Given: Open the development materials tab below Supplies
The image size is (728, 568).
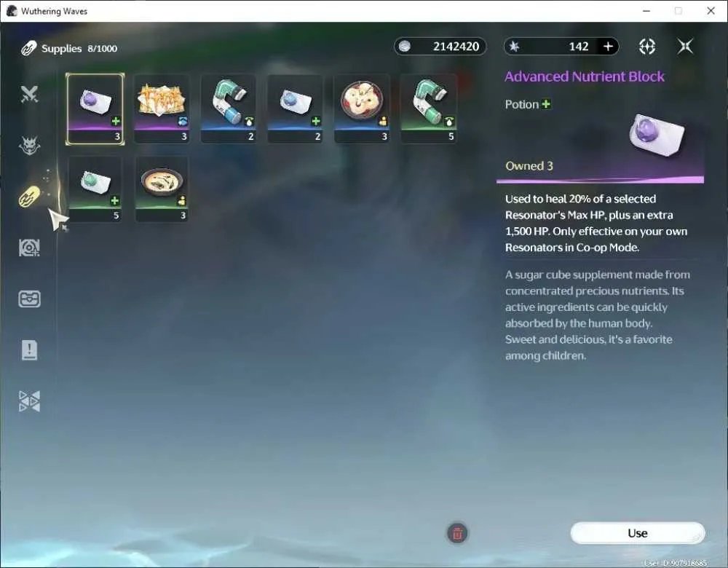Looking at the screenshot, I should (29, 248).
